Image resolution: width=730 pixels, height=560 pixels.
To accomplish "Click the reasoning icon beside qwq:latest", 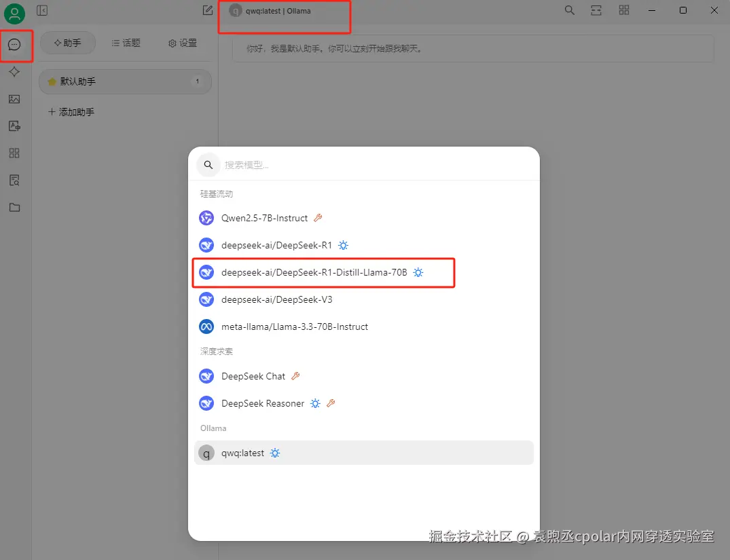I will tap(275, 453).
